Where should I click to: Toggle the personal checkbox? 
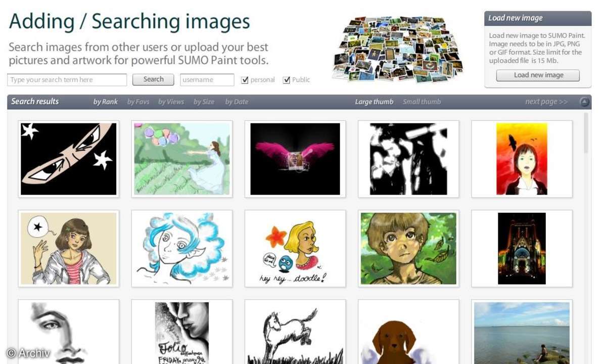pos(245,80)
